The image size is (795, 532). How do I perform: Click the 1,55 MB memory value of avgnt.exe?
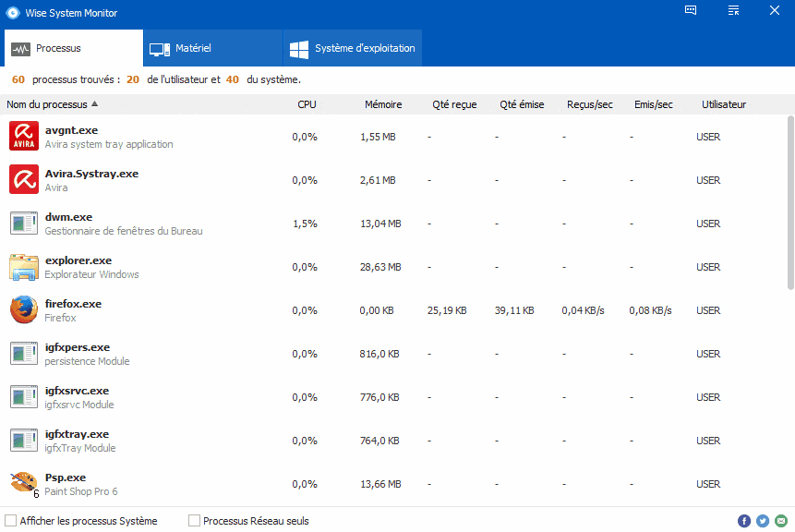point(378,137)
